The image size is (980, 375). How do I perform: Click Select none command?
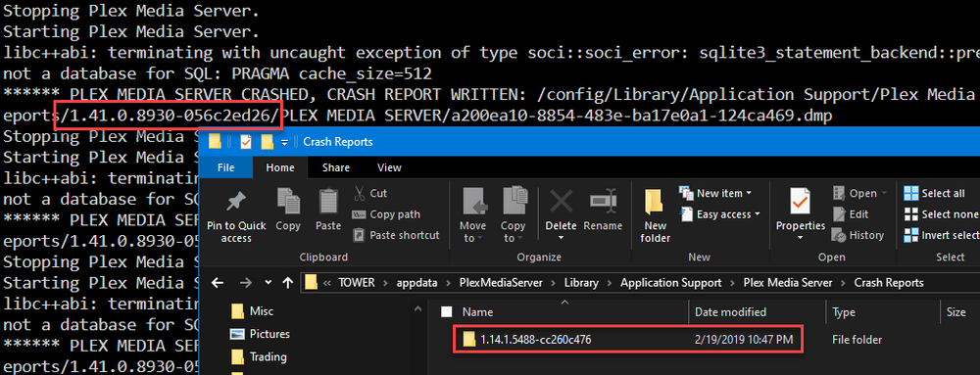pos(941,214)
